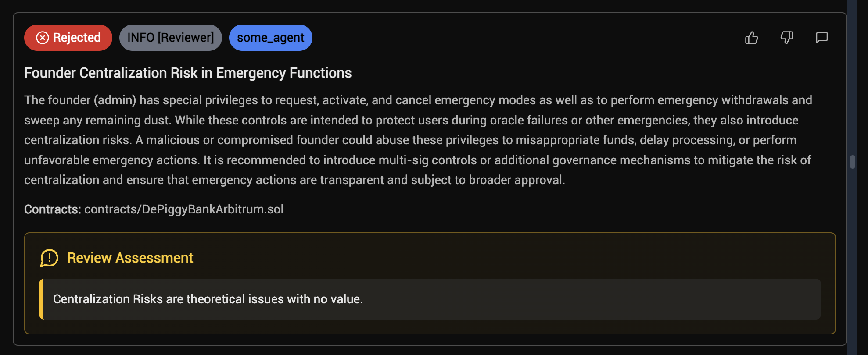Click the yellow accent bar beside assessment note

41,299
